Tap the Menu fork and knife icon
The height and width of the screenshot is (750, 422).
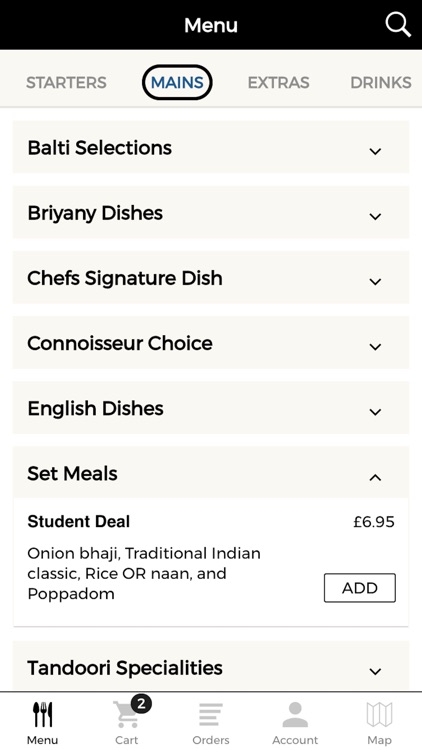43,715
